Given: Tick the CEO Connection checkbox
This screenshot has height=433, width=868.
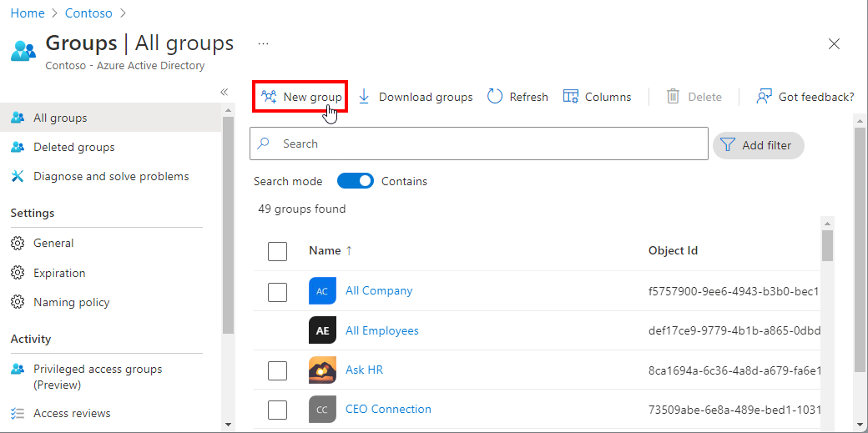Looking at the screenshot, I should click(x=277, y=410).
